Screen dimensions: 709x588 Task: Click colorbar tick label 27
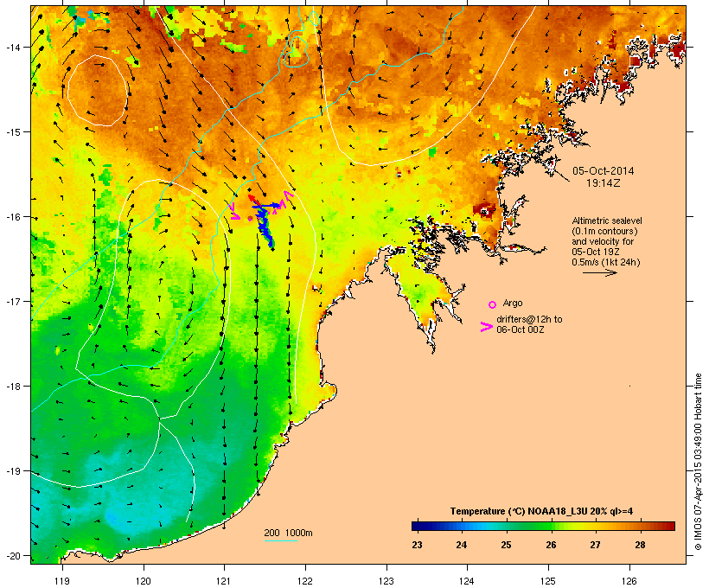595,545
